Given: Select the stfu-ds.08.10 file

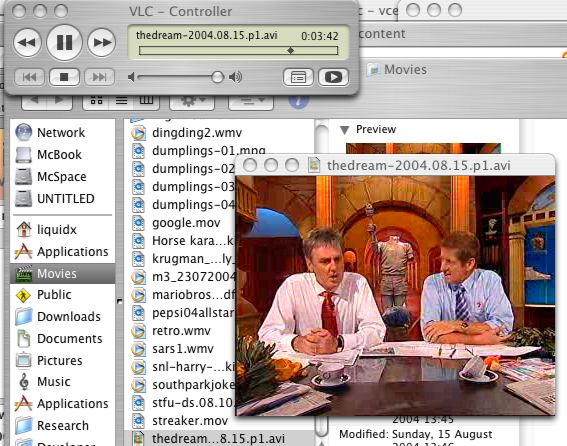Looking at the screenshot, I should tap(183, 403).
